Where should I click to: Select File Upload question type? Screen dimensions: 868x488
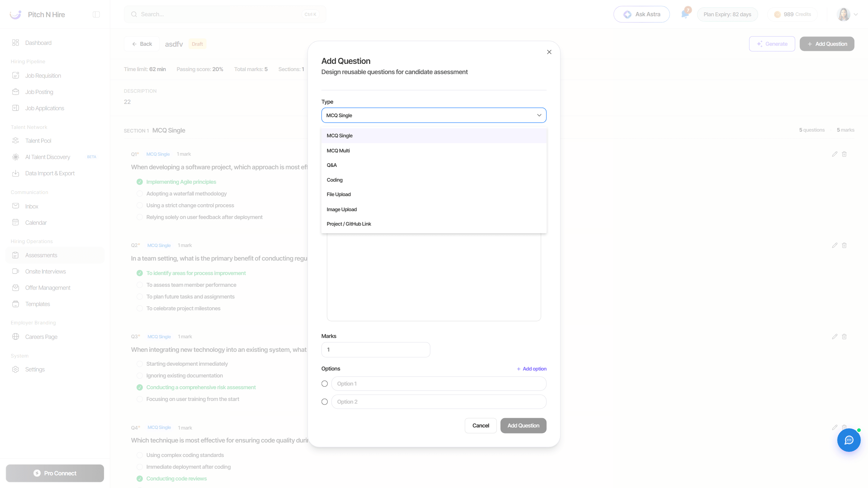pos(434,195)
